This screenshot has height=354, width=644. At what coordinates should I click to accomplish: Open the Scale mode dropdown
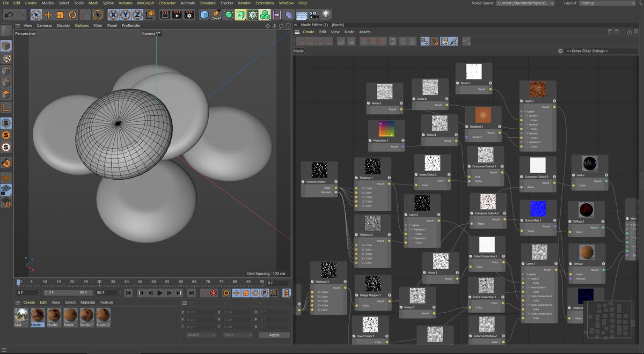tap(237, 335)
